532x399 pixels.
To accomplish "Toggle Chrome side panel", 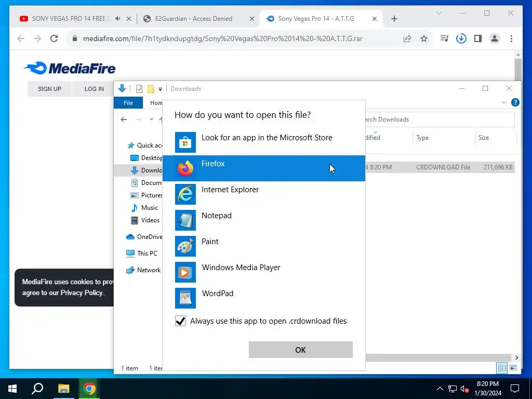I will pyautogui.click(x=478, y=38).
